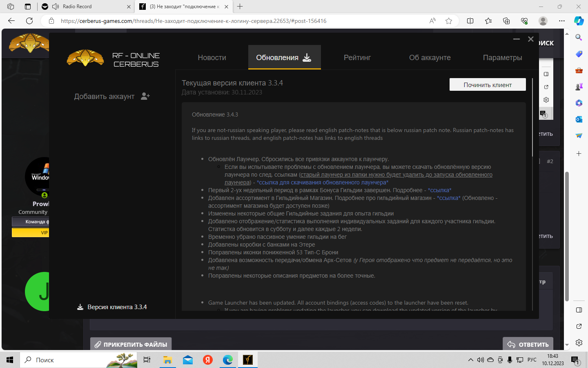Click the page vertical scrollbar

point(567,236)
